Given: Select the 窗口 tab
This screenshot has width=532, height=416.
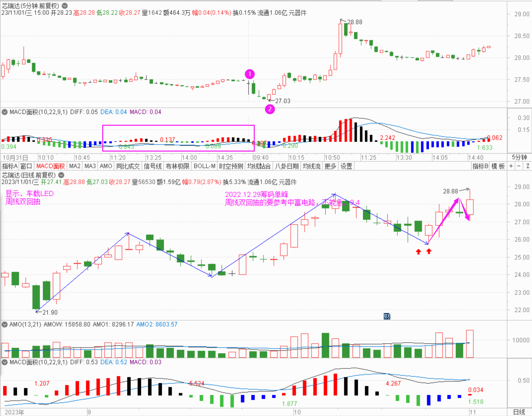Looking at the screenshot, I should [26, 166].
